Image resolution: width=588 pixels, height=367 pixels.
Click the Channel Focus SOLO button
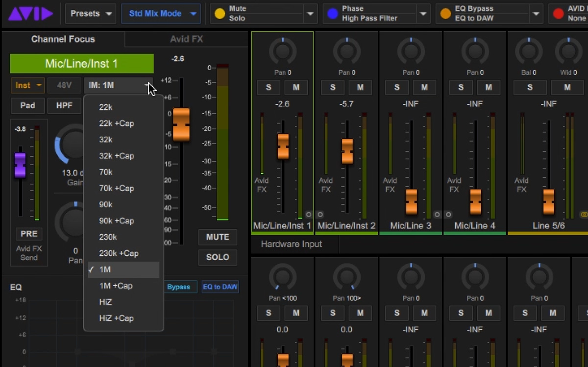pos(218,257)
